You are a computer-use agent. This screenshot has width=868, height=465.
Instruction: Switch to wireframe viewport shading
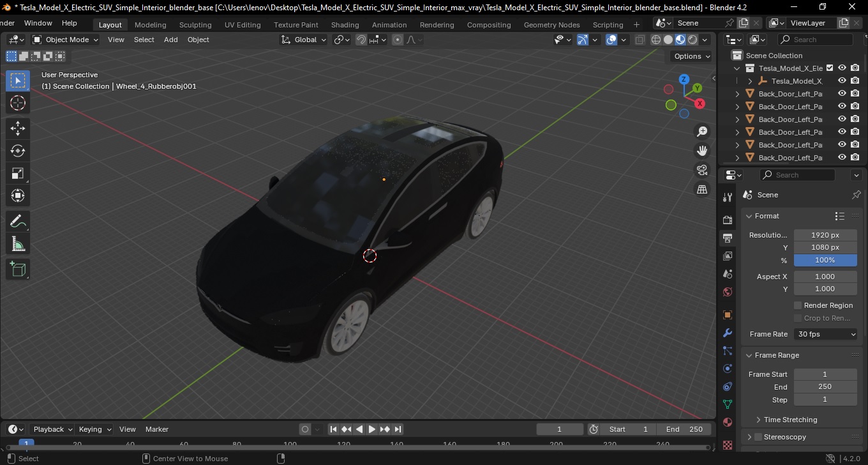point(656,40)
